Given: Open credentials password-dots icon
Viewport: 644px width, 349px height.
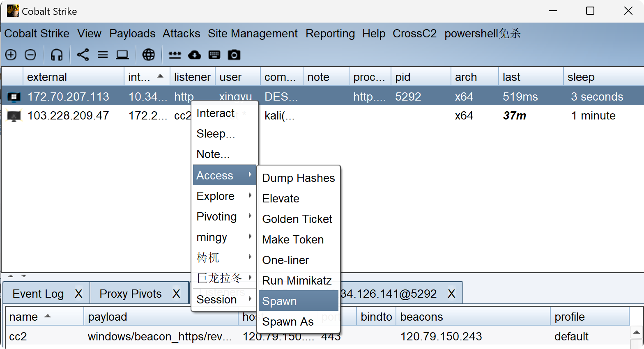Looking at the screenshot, I should 175,55.
